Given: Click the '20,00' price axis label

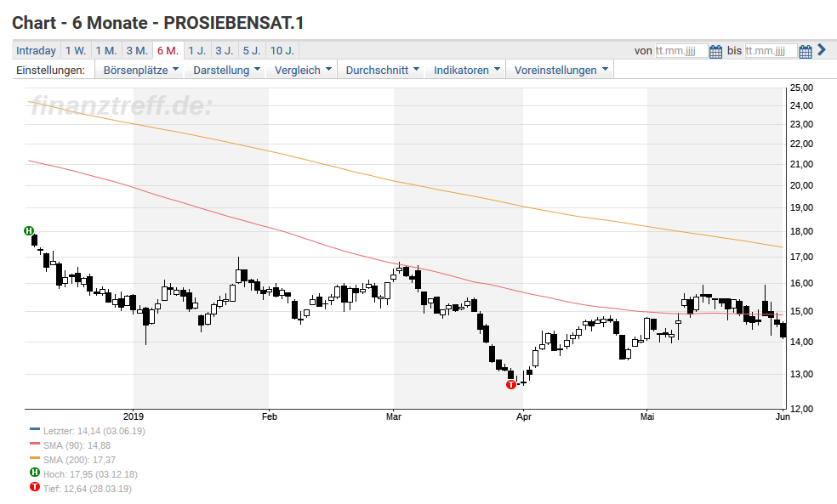Looking at the screenshot, I should click(x=802, y=185).
